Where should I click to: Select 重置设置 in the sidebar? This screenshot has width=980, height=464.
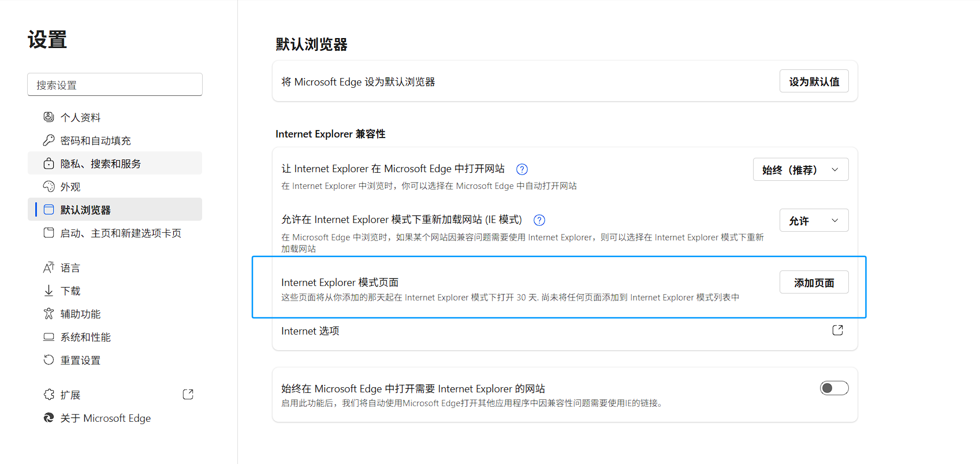115,360
